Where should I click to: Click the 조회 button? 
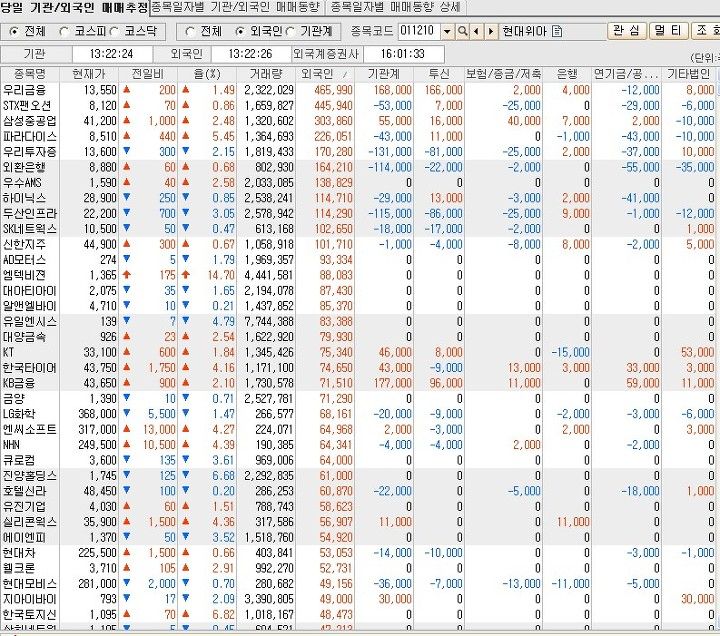705,31
